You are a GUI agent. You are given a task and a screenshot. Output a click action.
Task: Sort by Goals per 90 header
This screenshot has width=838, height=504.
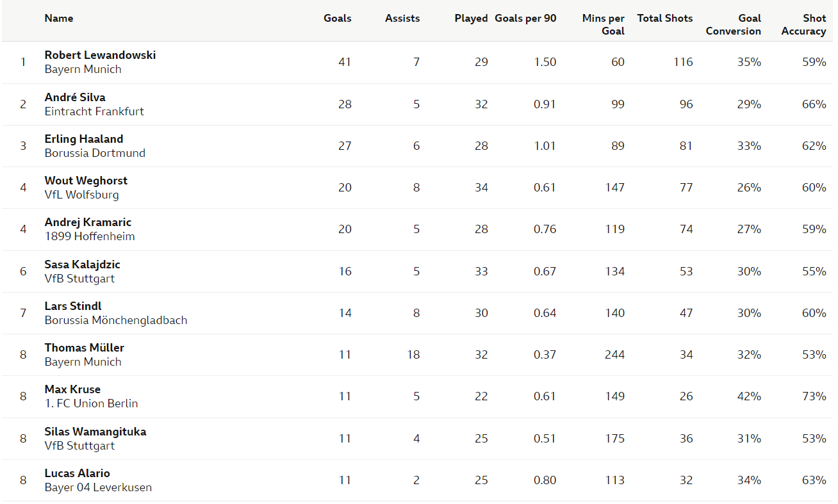coord(525,18)
